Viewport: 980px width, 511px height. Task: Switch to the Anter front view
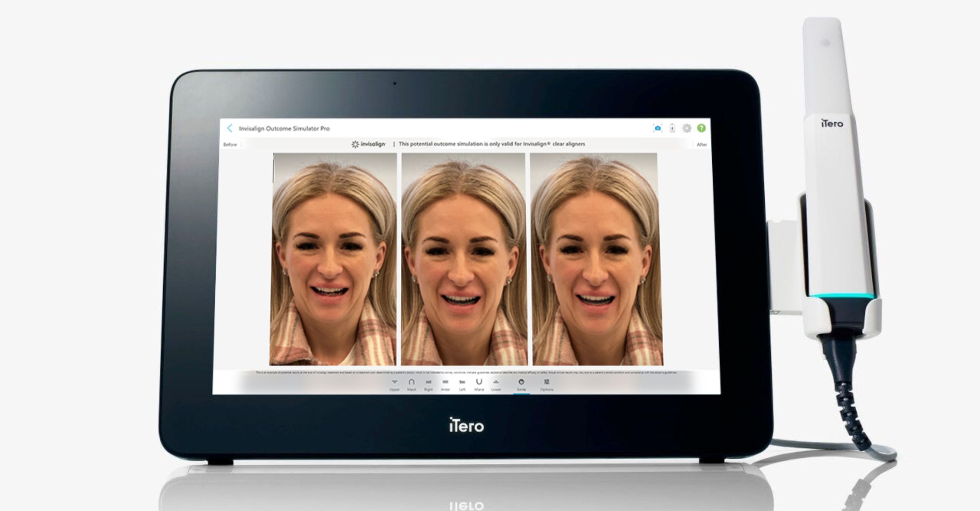[445, 385]
